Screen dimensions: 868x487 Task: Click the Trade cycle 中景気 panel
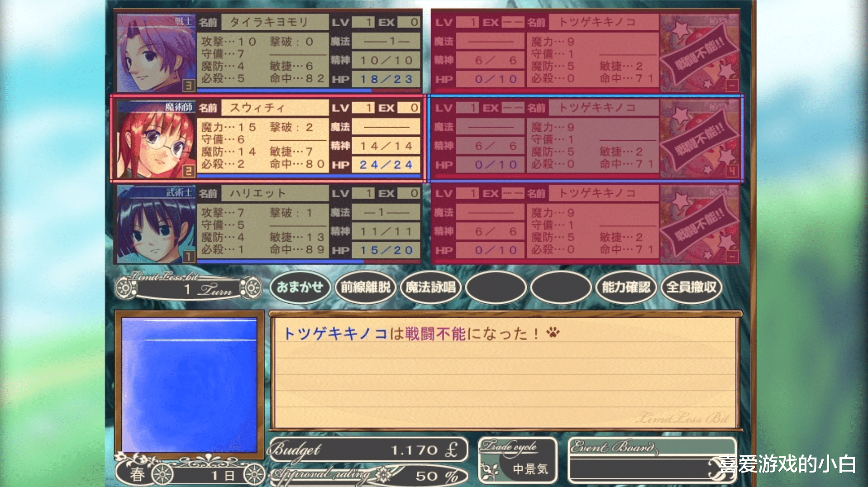(x=518, y=460)
